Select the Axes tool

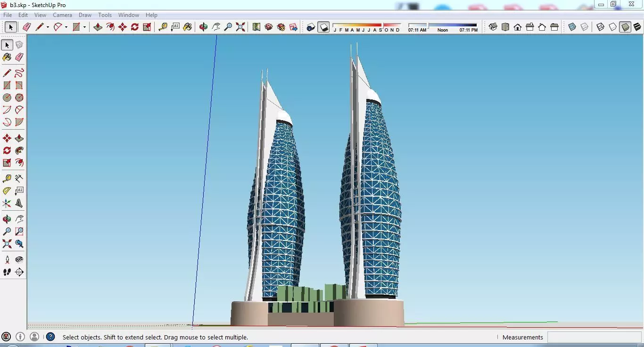tap(7, 203)
